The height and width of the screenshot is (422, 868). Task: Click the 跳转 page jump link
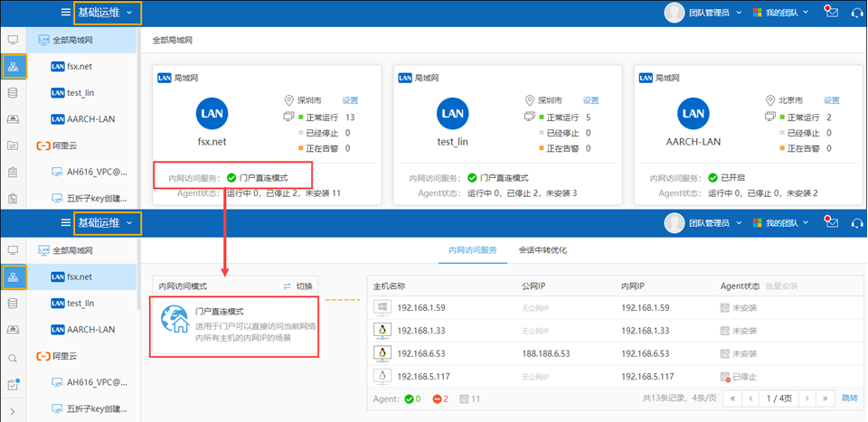[x=849, y=398]
